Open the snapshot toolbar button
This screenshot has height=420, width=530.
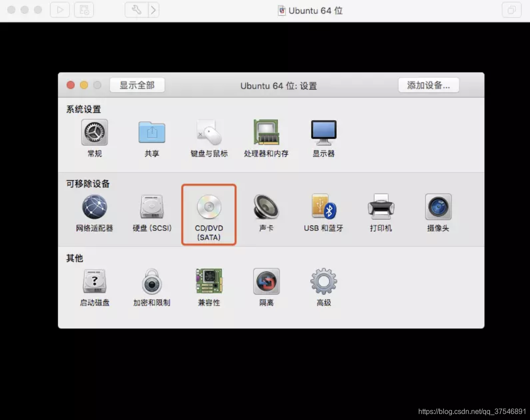(x=84, y=10)
